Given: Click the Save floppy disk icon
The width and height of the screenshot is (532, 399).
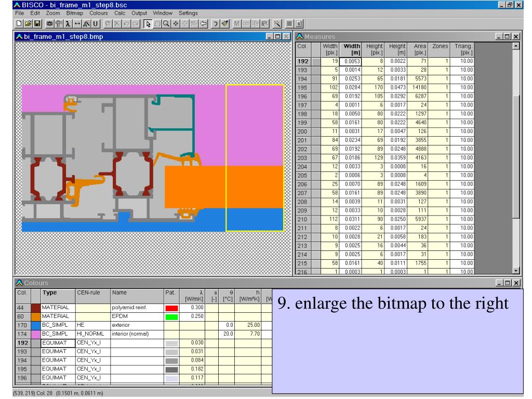Looking at the screenshot, I should tap(37, 24).
